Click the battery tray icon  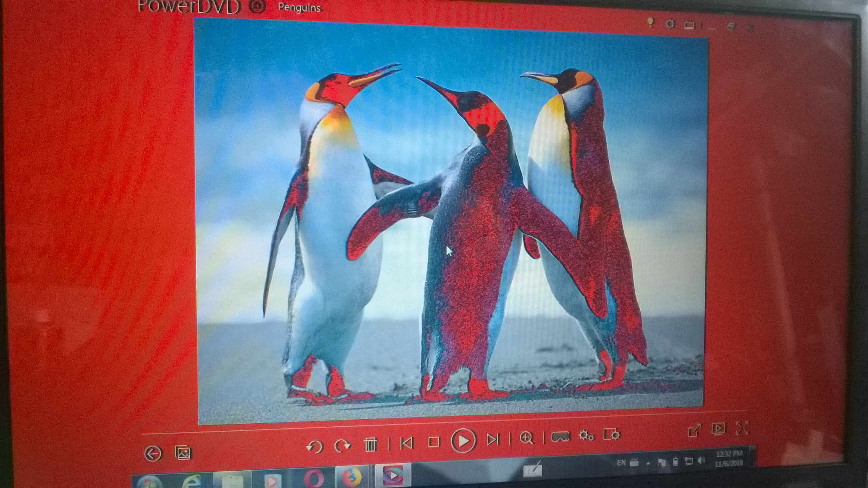[675, 462]
